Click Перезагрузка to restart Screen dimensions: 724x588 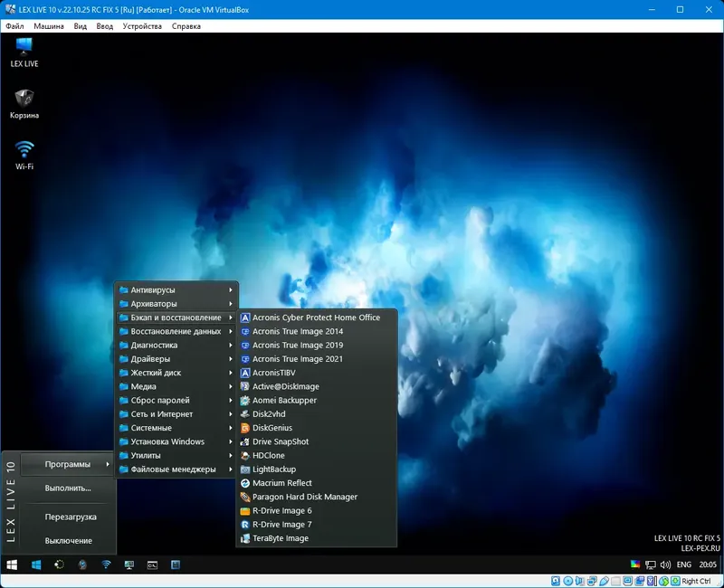tap(71, 517)
